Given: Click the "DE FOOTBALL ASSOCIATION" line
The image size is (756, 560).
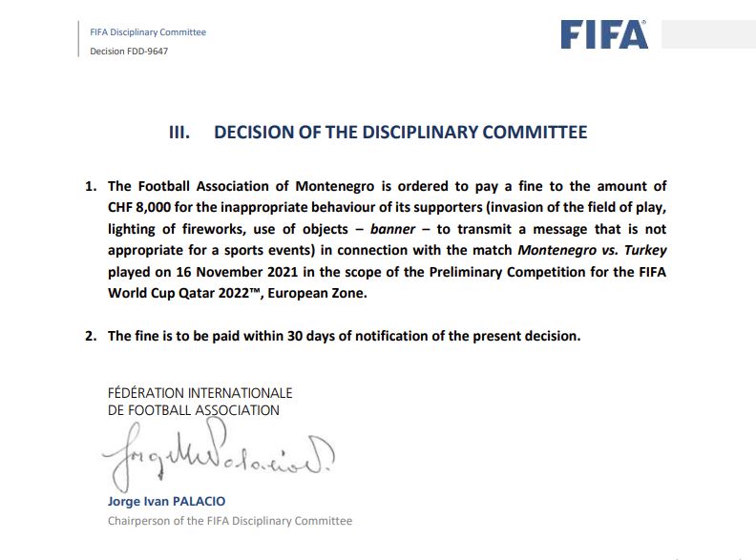Looking at the screenshot, I should (x=194, y=410).
